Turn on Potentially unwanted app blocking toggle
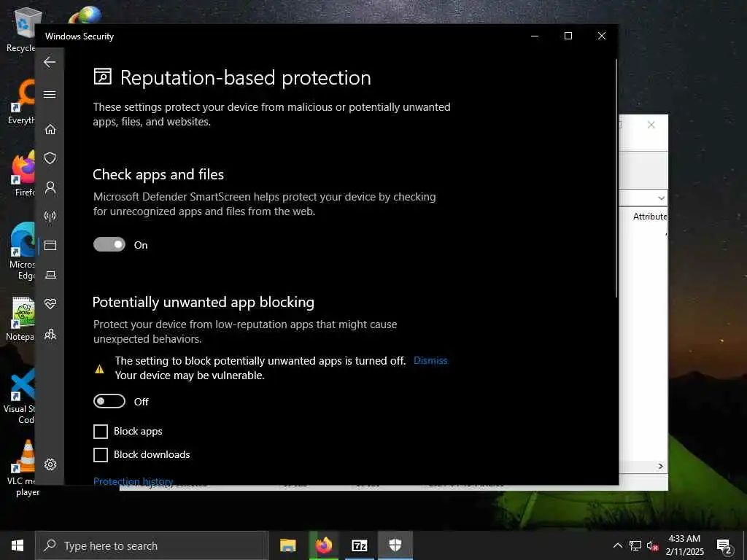Image resolution: width=747 pixels, height=560 pixels. coord(109,402)
